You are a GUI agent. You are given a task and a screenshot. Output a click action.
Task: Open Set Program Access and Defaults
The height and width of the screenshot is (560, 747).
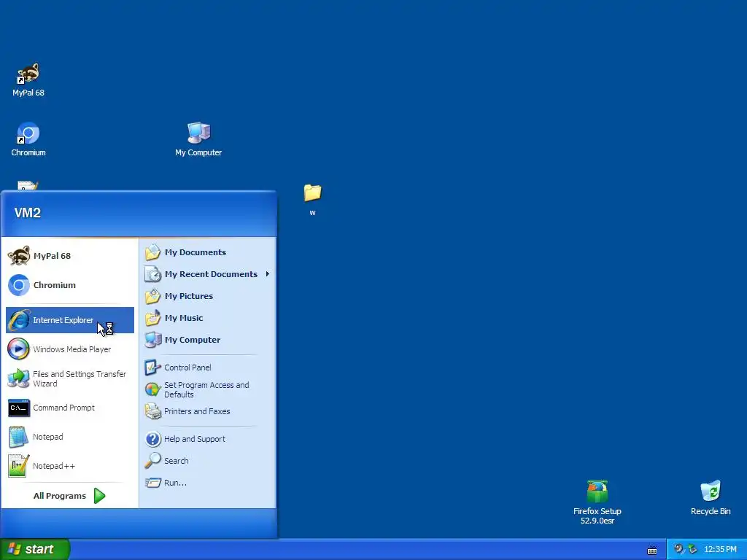pos(208,389)
